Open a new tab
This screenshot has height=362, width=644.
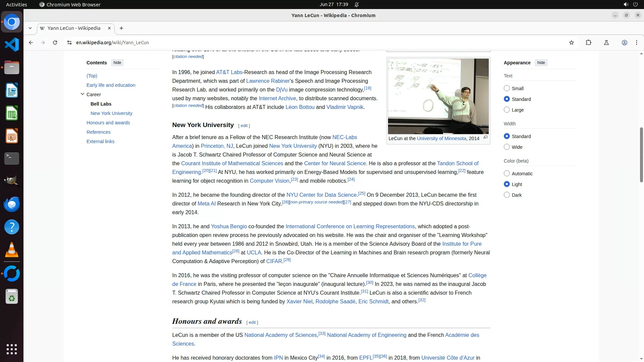[x=121, y=28]
